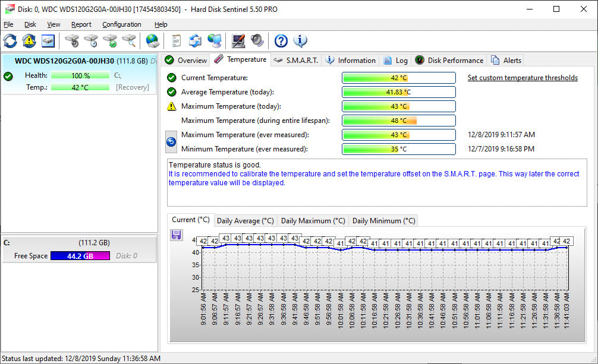Open the View menu
The image size is (598, 364).
pyautogui.click(x=53, y=24)
